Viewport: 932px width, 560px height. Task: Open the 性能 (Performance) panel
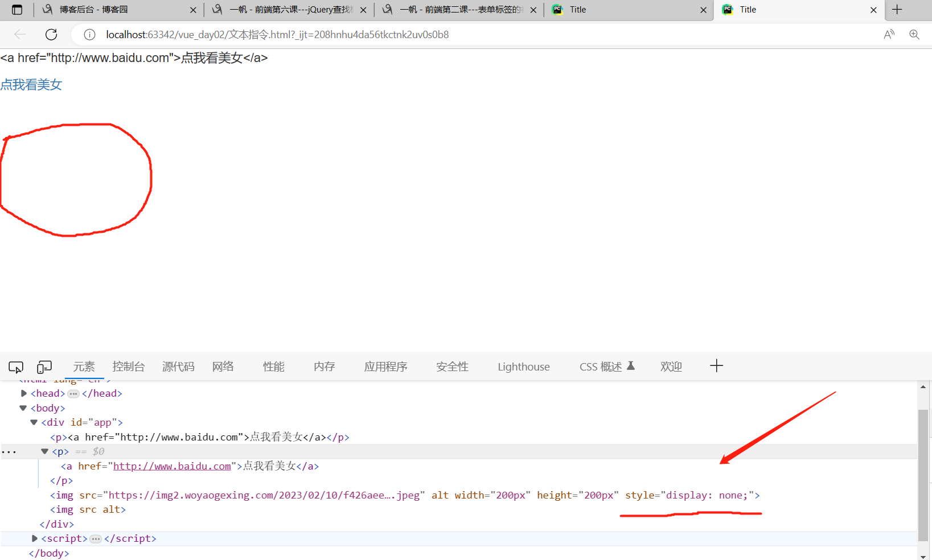coord(274,367)
